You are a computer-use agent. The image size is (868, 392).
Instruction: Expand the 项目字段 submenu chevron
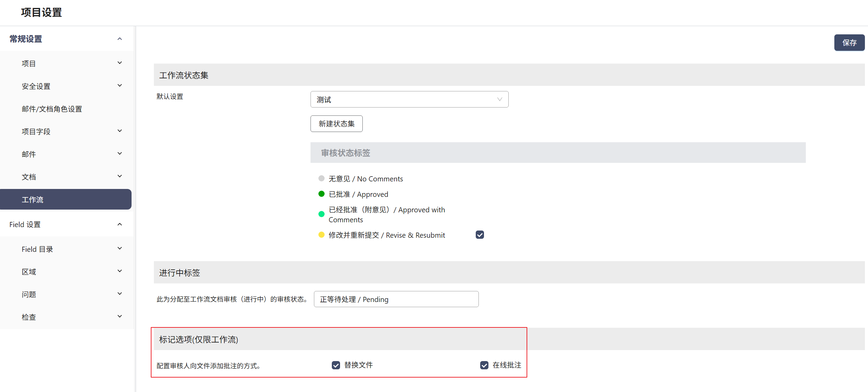120,131
